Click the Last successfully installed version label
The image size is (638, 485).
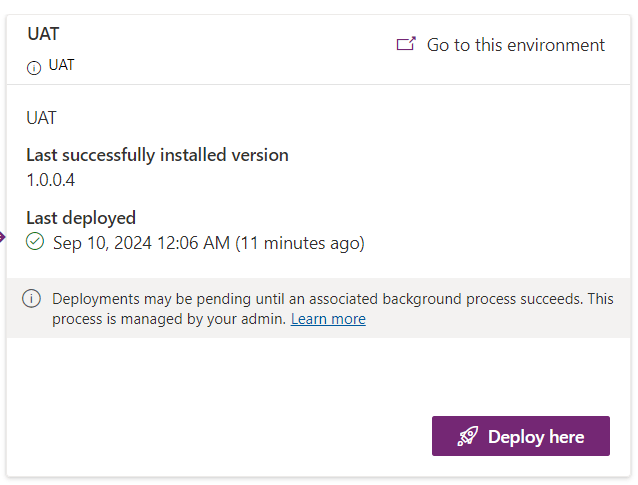click(x=157, y=155)
